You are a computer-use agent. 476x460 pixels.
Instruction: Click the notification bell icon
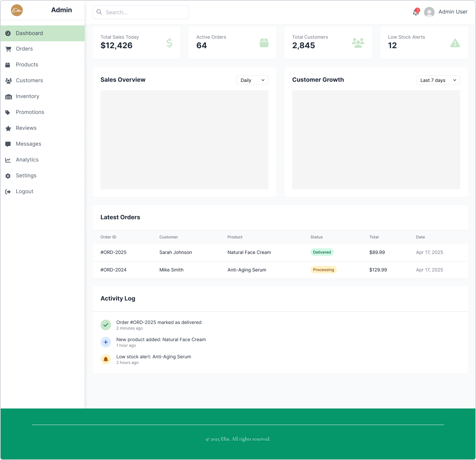point(416,12)
